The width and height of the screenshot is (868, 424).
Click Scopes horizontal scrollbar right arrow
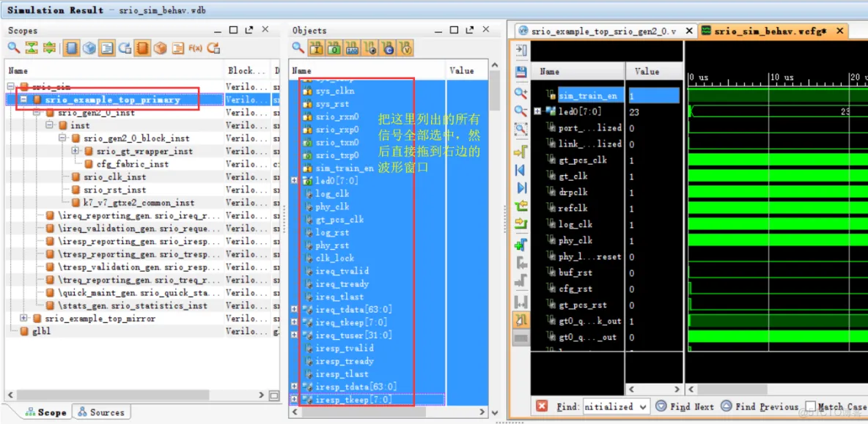pyautogui.click(x=262, y=395)
